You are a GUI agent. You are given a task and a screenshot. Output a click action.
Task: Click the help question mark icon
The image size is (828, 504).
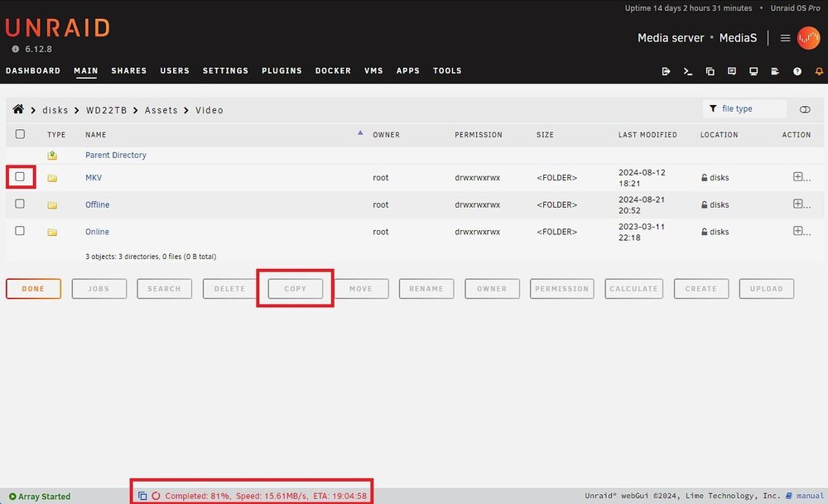pos(797,71)
